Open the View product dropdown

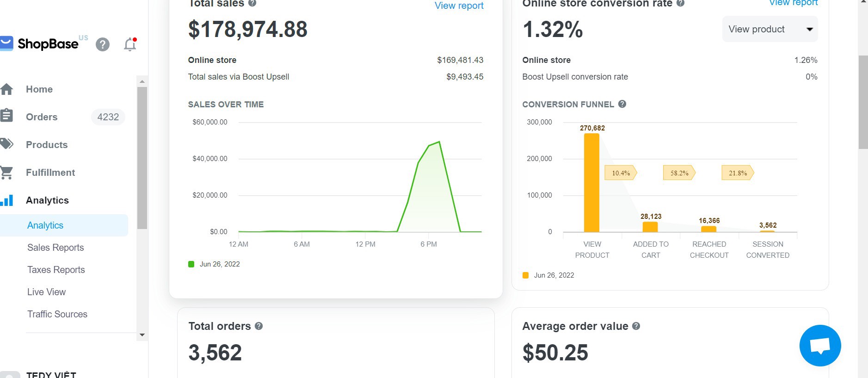tap(770, 29)
